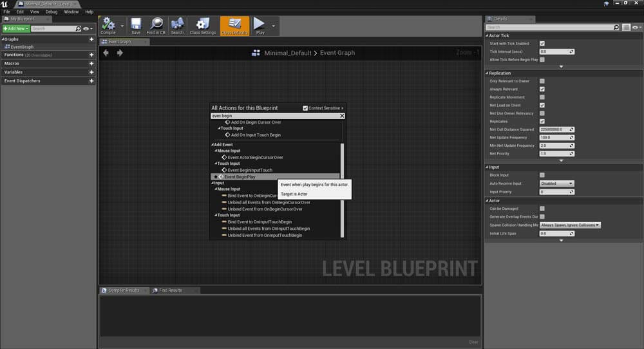The image size is (644, 349).
Task: Switch to the Find Results tab
Action: point(170,290)
